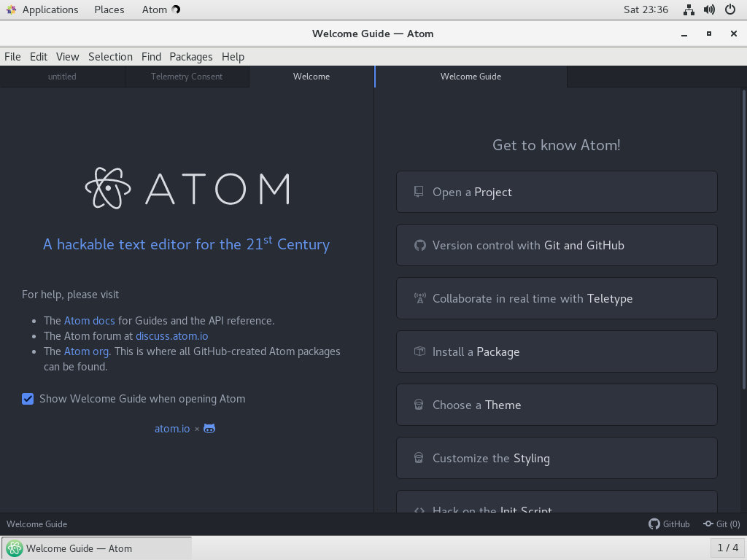Click Welcome Guide — Atom taskbar button

97,548
